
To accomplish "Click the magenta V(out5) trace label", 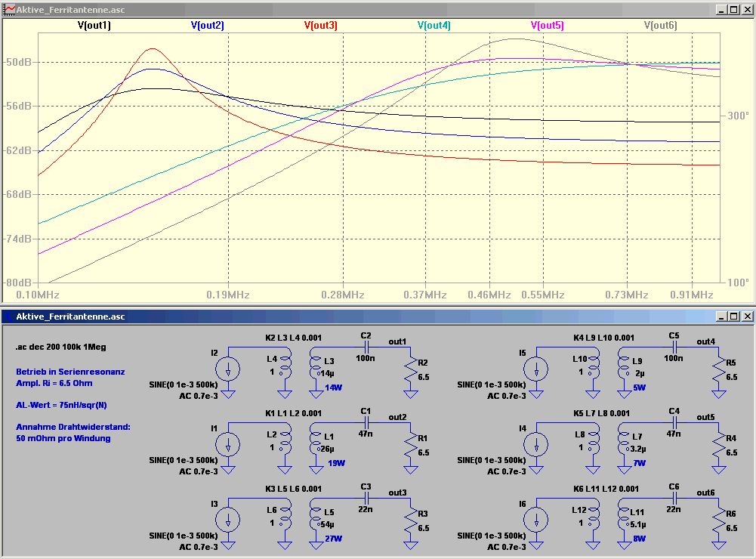I will tap(548, 25).
